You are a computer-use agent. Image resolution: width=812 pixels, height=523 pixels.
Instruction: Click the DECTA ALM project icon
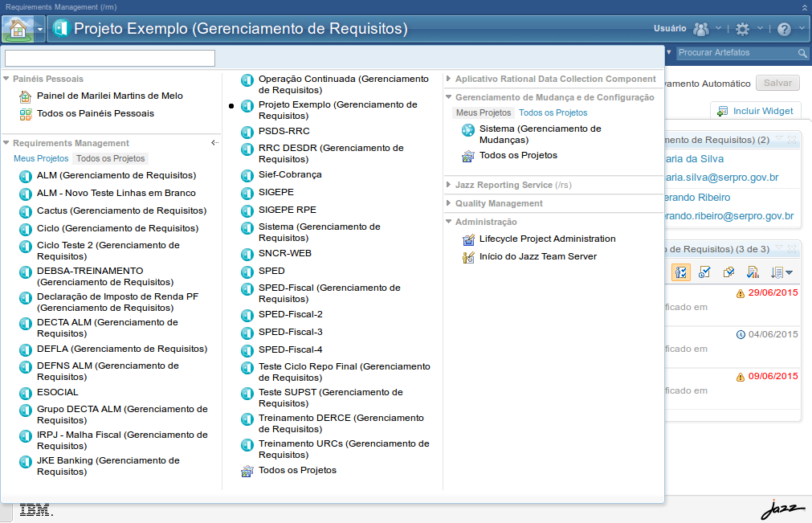[26, 324]
